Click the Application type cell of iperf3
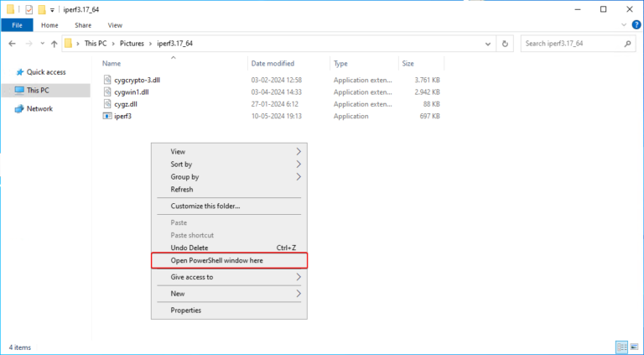The image size is (644, 355). (351, 117)
